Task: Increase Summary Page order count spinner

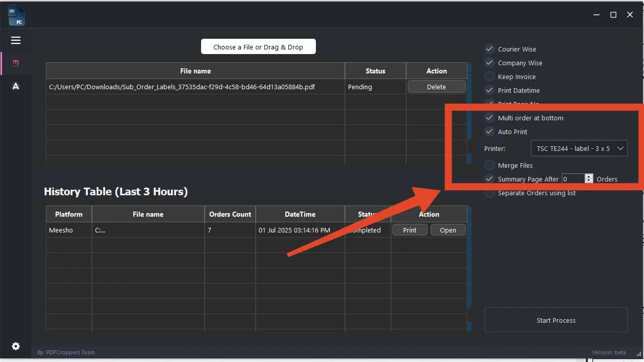Action: coord(589,177)
